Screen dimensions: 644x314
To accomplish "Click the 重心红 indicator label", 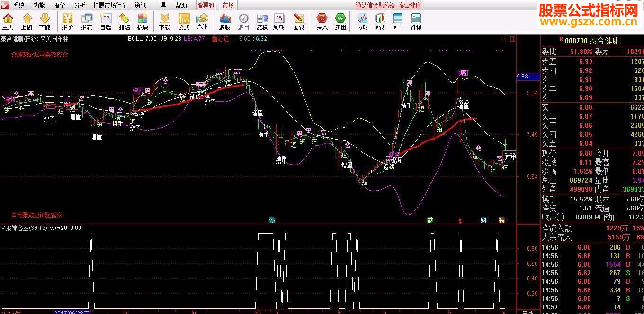I will pos(220,39).
